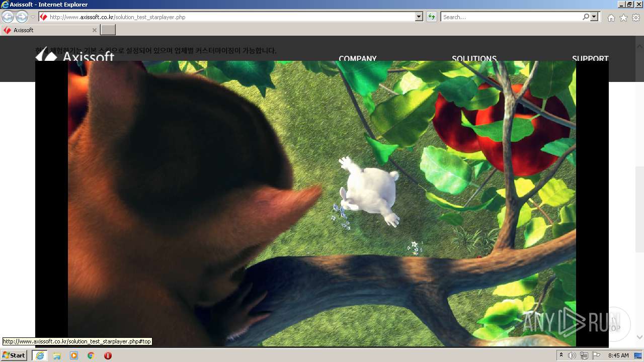The height and width of the screenshot is (362, 644).
Task: Click the video player frame
Action: pyautogui.click(x=322, y=204)
